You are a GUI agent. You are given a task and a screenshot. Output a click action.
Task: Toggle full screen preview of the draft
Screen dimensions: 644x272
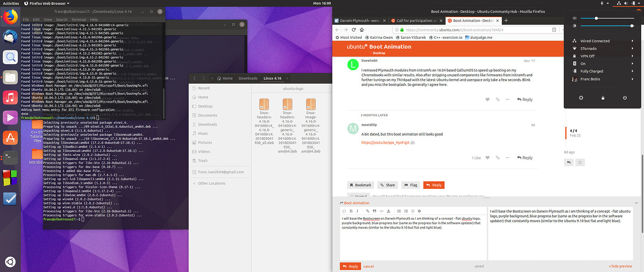(621, 265)
